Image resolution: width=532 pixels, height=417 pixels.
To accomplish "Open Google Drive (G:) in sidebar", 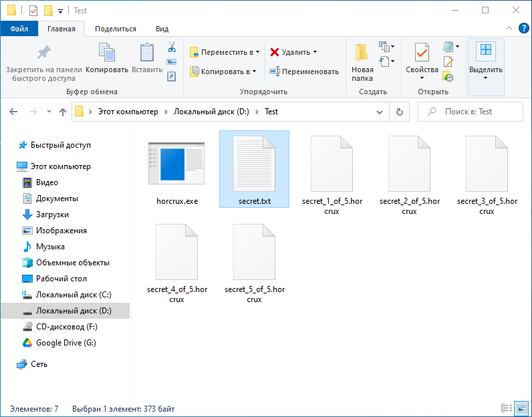I will [59, 343].
